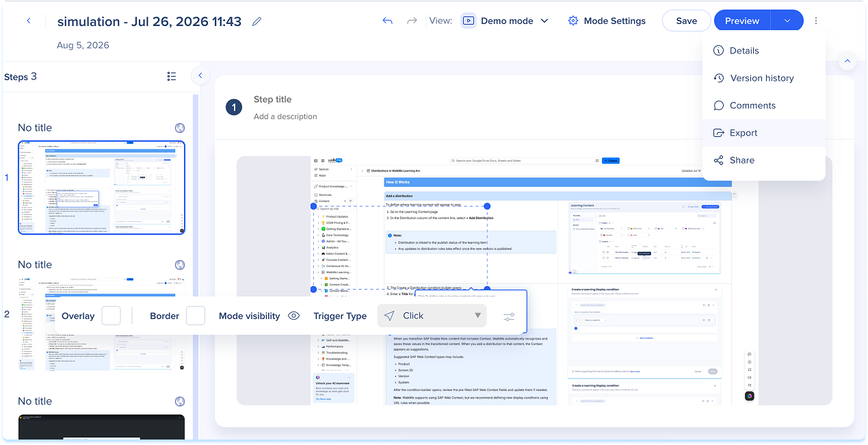Click the No title label above step 2

(x=35, y=265)
